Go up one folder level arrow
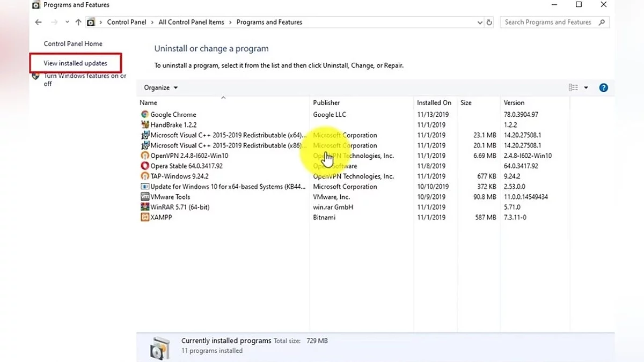 pyautogui.click(x=78, y=23)
